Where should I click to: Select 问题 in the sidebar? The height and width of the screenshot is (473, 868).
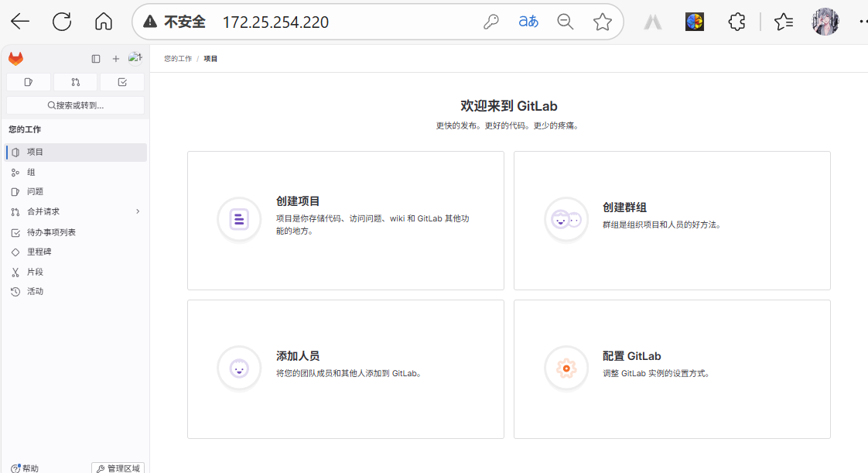point(76,192)
